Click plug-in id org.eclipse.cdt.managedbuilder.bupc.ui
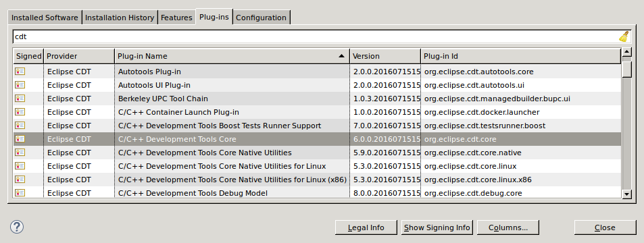The width and height of the screenshot is (644, 243). tap(497, 99)
